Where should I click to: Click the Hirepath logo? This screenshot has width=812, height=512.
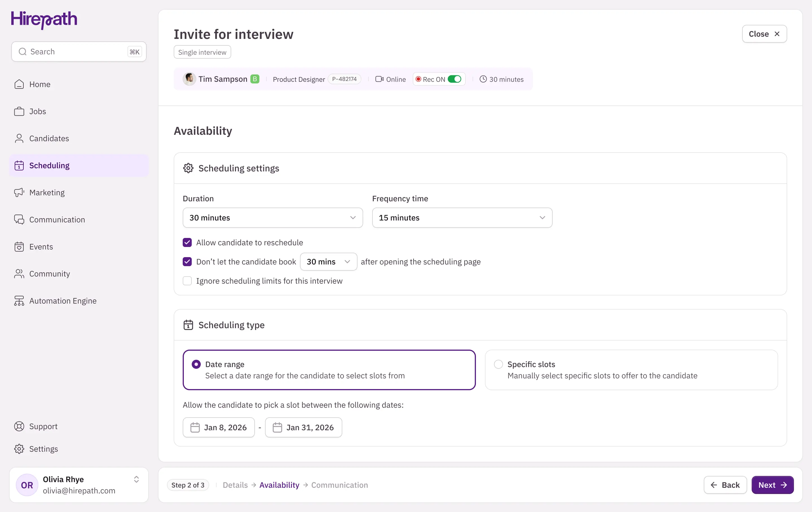click(x=44, y=20)
